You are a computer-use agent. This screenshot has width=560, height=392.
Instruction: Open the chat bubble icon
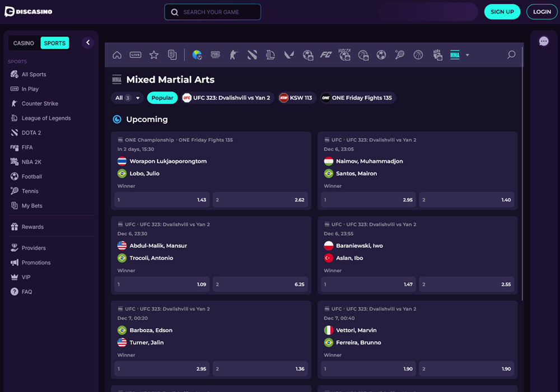tap(544, 41)
